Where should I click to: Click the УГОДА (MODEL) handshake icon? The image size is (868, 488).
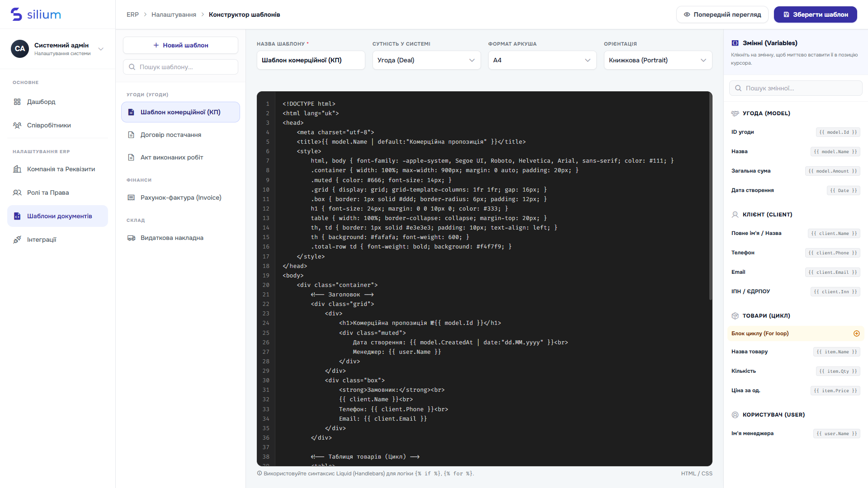(x=735, y=113)
